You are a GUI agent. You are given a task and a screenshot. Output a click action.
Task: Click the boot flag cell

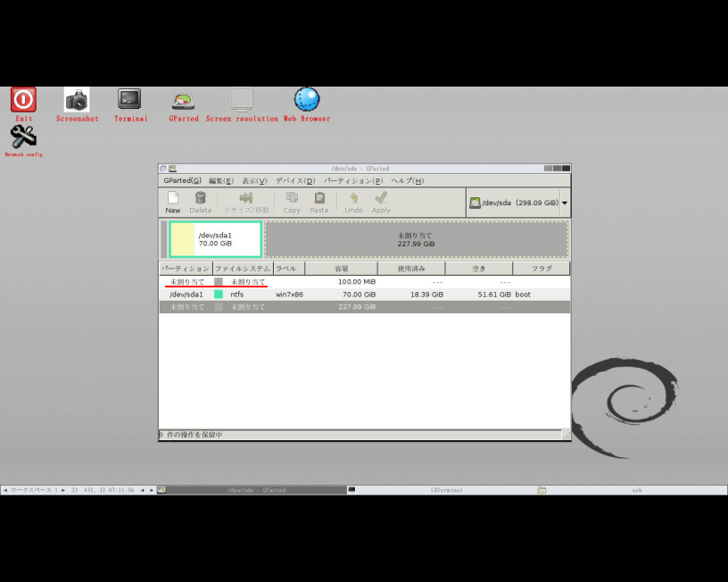click(x=523, y=295)
